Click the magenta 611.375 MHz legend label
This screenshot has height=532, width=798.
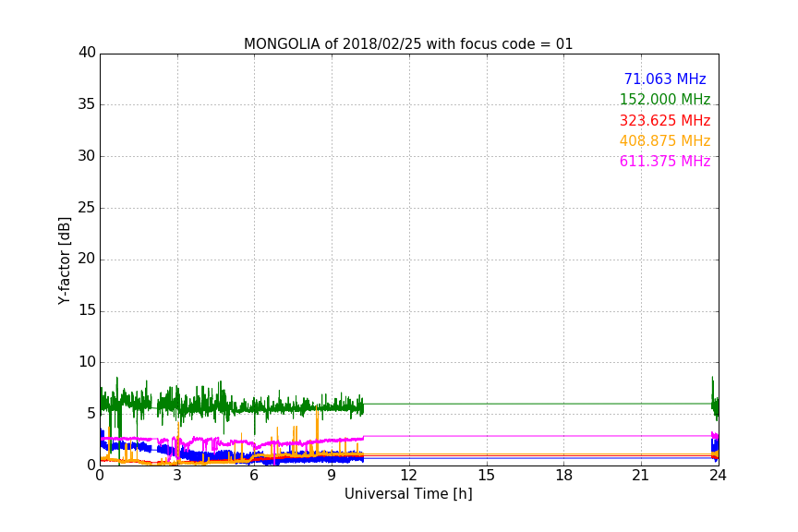point(664,162)
